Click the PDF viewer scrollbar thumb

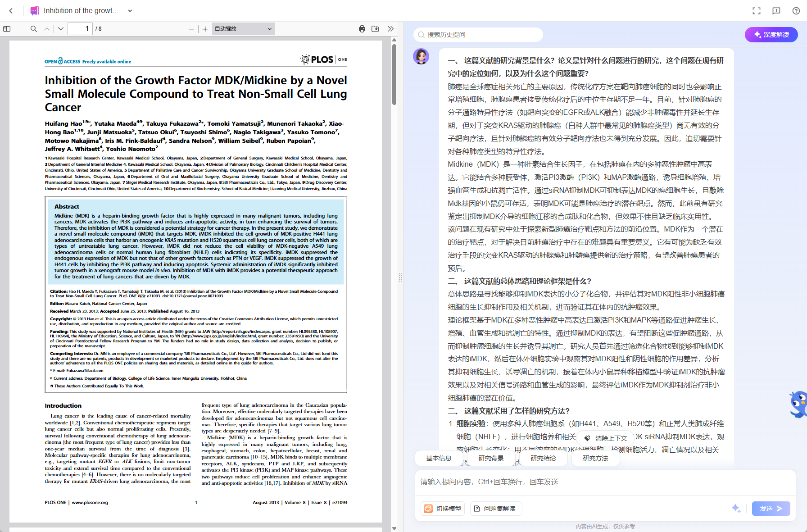[394, 74]
